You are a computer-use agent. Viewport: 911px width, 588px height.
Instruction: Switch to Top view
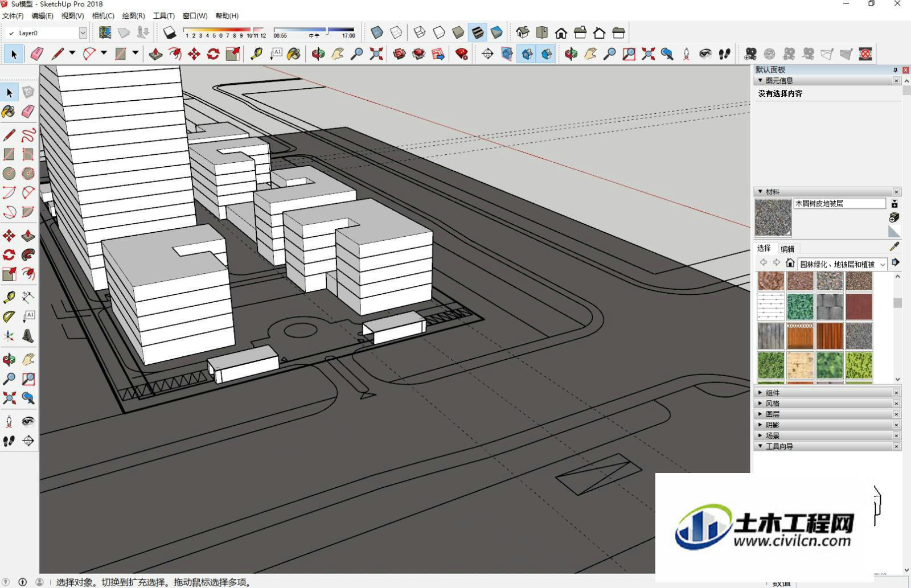pyautogui.click(x=542, y=32)
